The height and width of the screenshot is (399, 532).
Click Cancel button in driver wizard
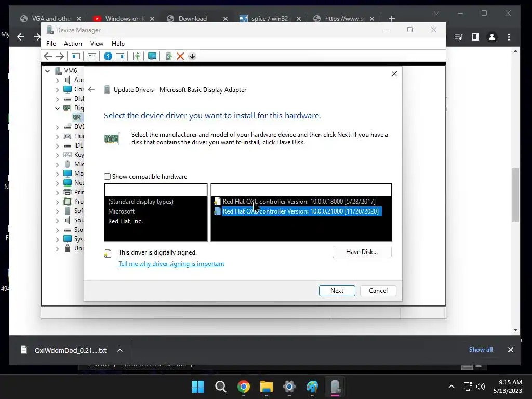(378, 291)
